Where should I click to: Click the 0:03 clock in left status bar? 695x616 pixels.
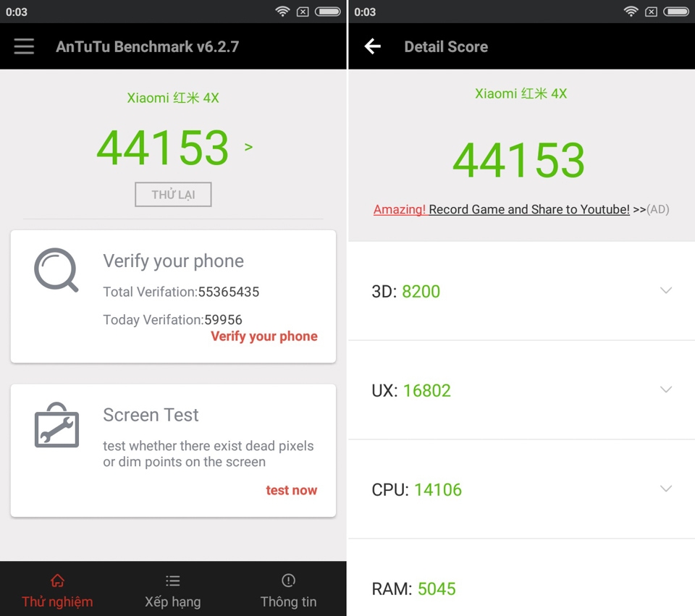(17, 12)
